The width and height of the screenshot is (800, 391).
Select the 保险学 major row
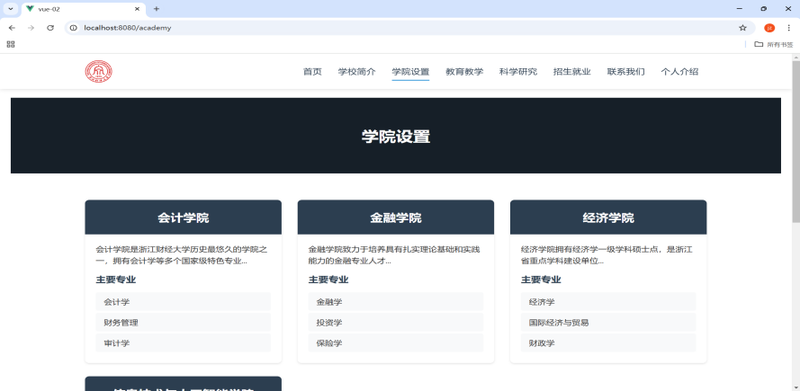(395, 343)
